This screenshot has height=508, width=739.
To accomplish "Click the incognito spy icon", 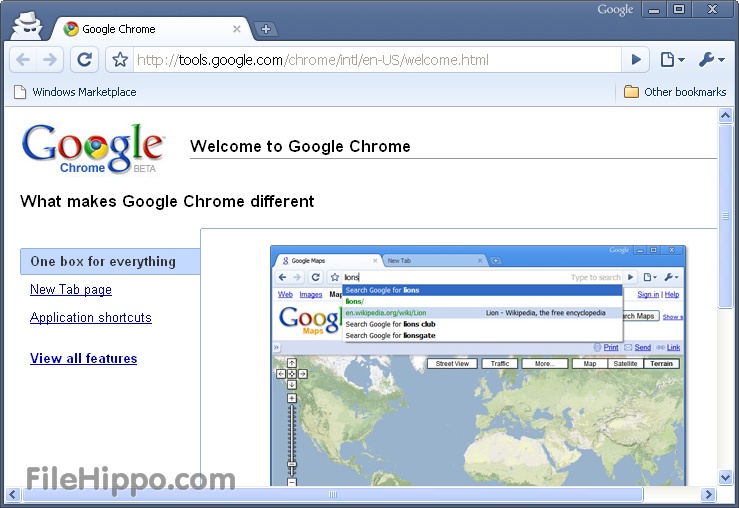I will (x=27, y=25).
